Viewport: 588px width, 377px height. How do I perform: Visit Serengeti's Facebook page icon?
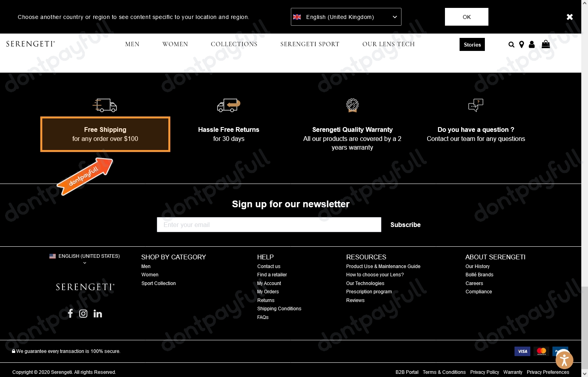coord(70,313)
